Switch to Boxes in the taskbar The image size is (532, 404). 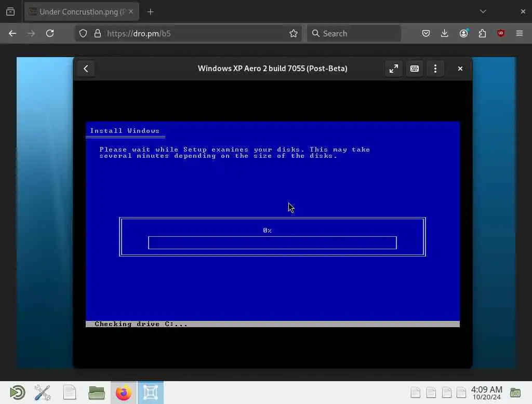pos(151,393)
